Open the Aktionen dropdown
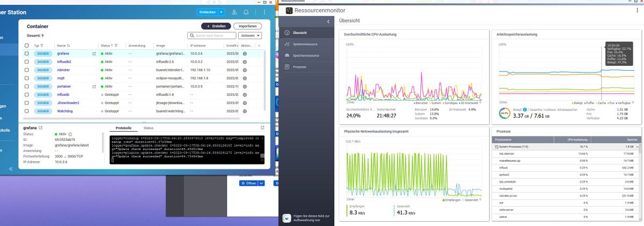 click(251, 35)
